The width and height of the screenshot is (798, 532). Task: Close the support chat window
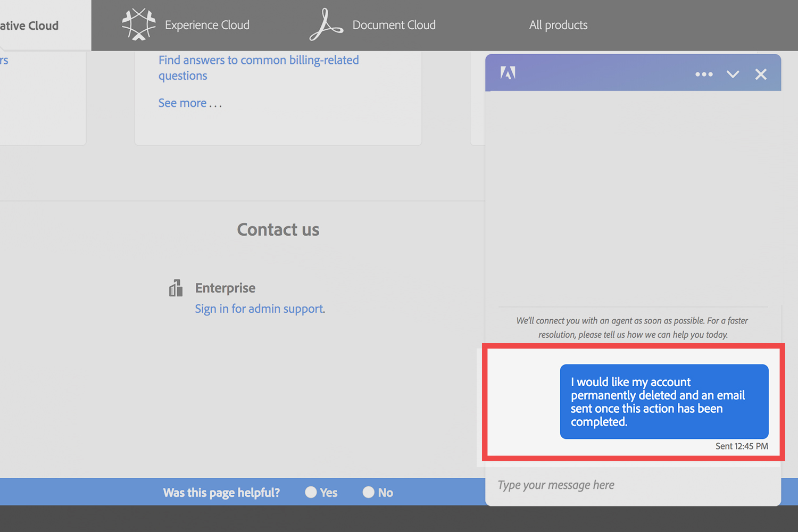[761, 74]
